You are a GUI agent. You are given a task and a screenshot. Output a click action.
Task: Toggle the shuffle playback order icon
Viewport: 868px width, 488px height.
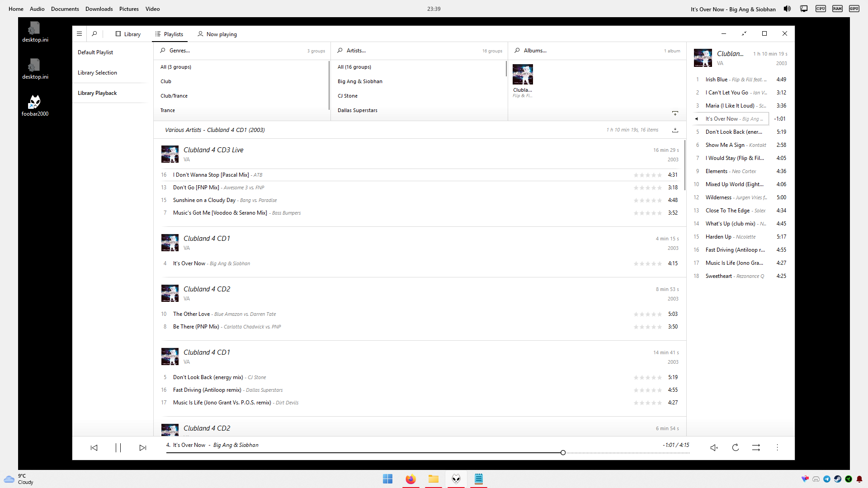(x=756, y=448)
